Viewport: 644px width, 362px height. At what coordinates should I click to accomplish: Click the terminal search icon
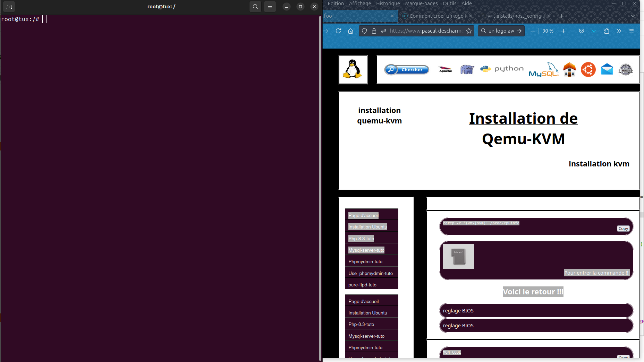[255, 7]
